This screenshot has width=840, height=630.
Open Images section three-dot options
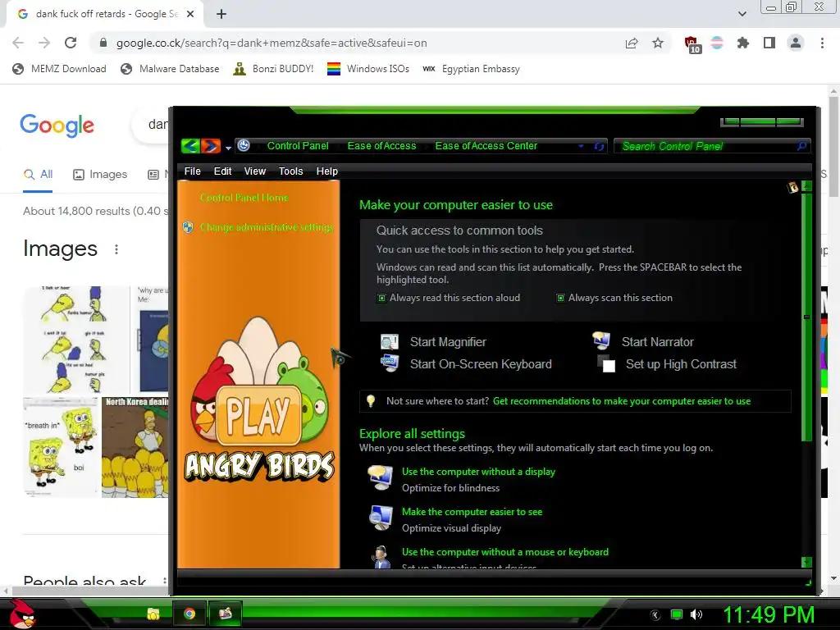116,249
